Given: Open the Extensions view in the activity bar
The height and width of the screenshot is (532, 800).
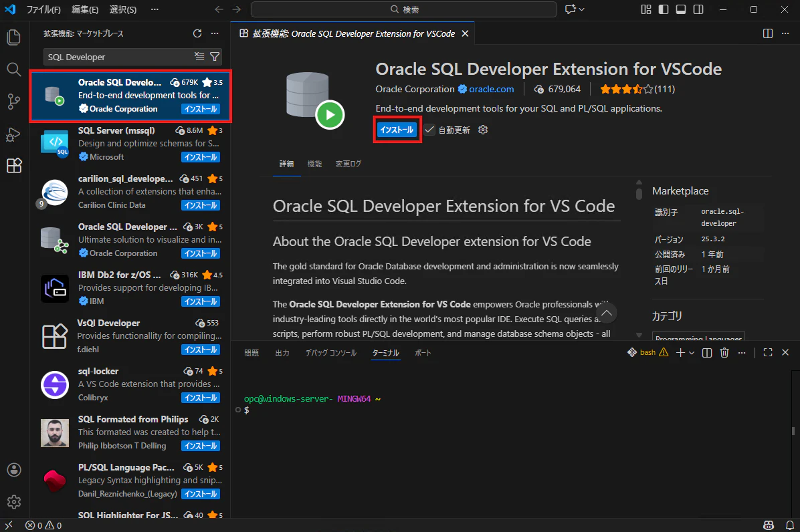Looking at the screenshot, I should 14,166.
